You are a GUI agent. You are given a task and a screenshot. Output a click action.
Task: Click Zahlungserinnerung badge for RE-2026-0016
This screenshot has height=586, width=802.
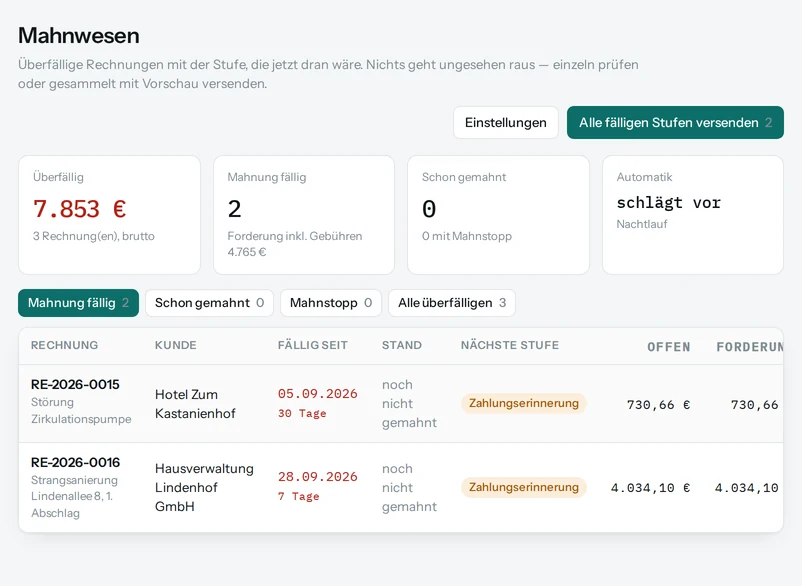[x=523, y=487]
